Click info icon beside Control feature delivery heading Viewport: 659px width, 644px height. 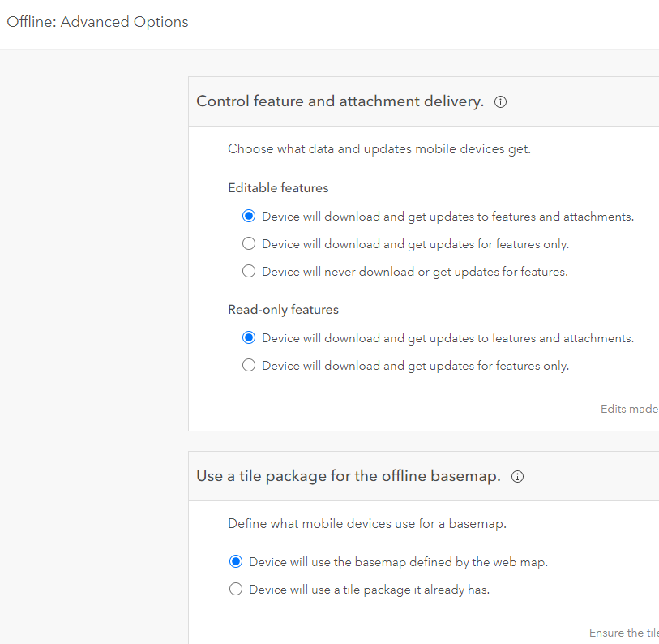(501, 102)
